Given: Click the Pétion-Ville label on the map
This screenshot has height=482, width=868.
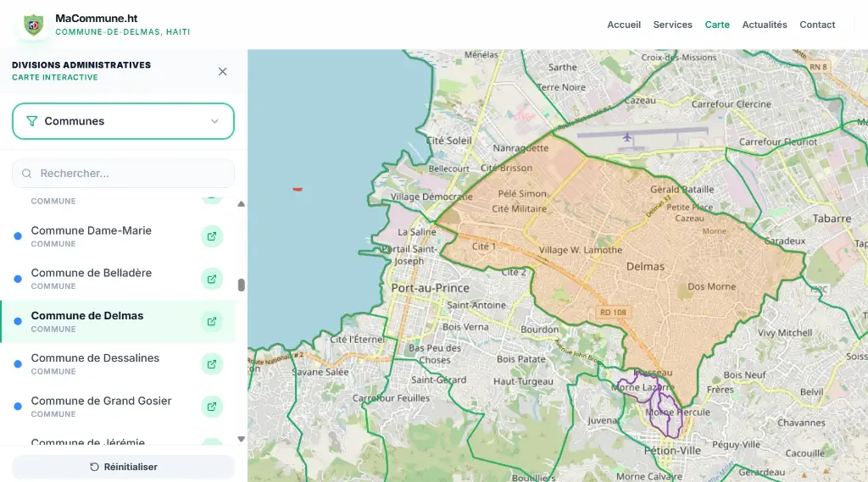Looking at the screenshot, I should click(672, 451).
